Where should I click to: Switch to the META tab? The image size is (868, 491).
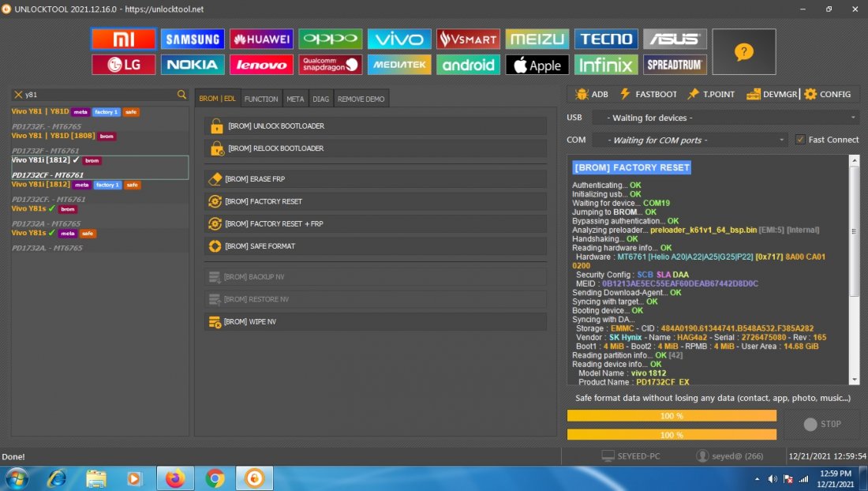pos(295,99)
